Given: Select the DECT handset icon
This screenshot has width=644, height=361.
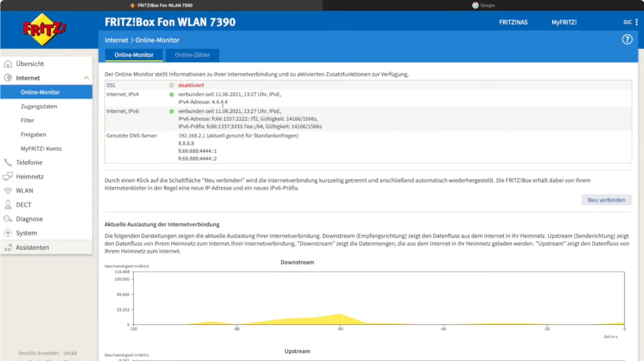Looking at the screenshot, I should tap(8, 205).
